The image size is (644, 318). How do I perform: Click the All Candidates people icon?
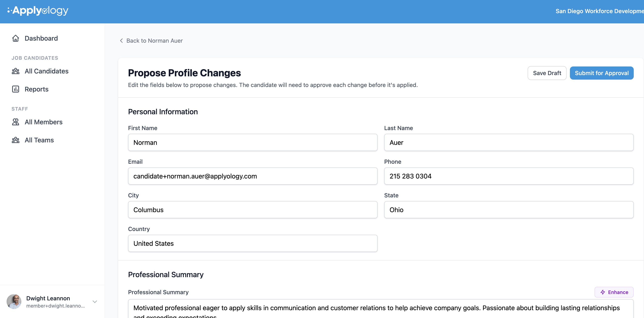point(16,71)
